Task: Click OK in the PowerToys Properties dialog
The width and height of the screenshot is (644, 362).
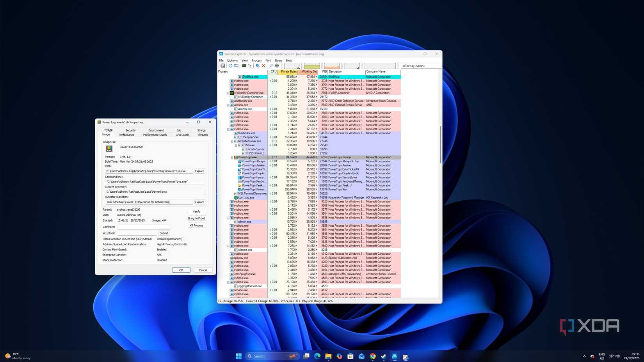Action: point(181,270)
